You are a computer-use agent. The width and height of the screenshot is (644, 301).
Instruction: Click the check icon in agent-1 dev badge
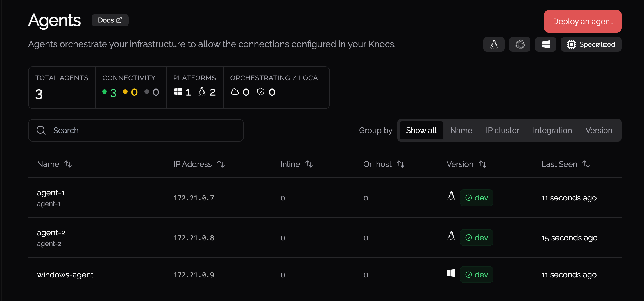coord(469,198)
